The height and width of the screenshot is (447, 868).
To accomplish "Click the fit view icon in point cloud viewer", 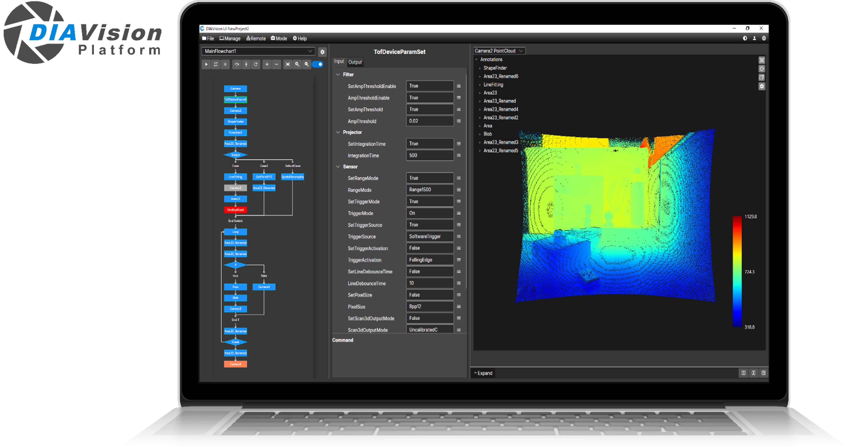I will click(762, 60).
